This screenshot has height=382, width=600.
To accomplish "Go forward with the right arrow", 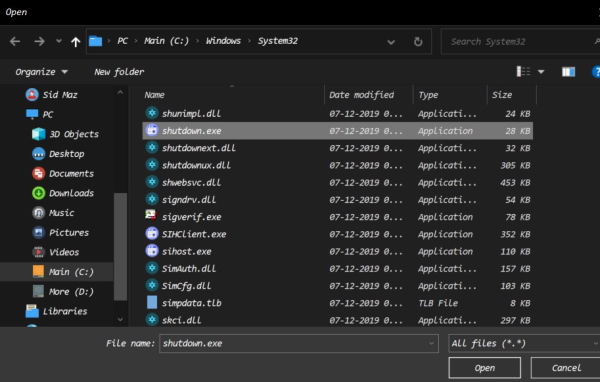I will (x=39, y=41).
